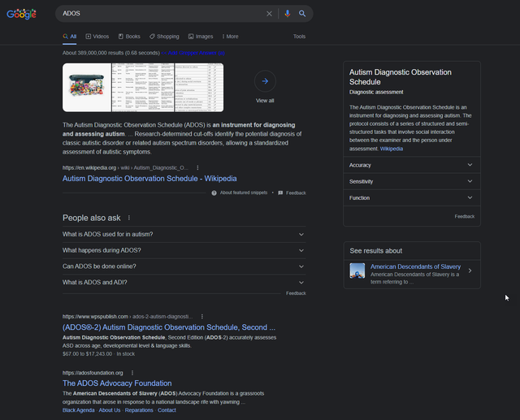
Task: Select the All results tab
Action: 70,37
